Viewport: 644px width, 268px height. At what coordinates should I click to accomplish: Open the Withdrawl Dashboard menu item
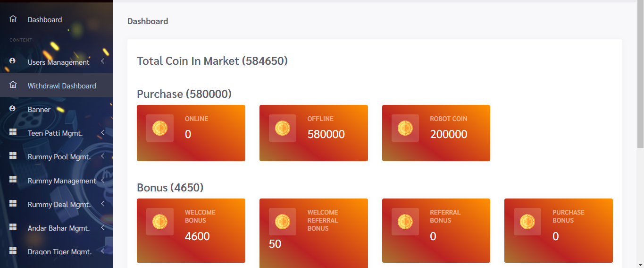click(x=61, y=86)
